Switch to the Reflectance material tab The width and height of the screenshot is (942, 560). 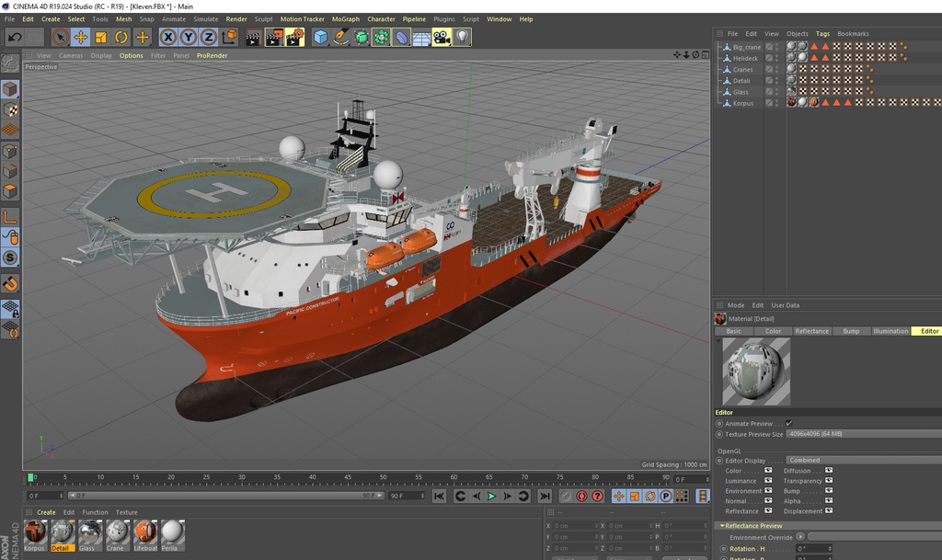pyautogui.click(x=811, y=331)
